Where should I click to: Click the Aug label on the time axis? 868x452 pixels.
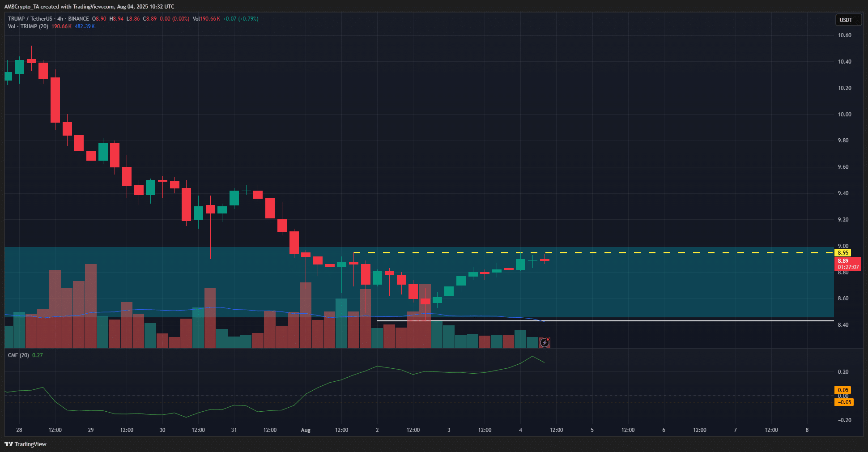(306, 430)
